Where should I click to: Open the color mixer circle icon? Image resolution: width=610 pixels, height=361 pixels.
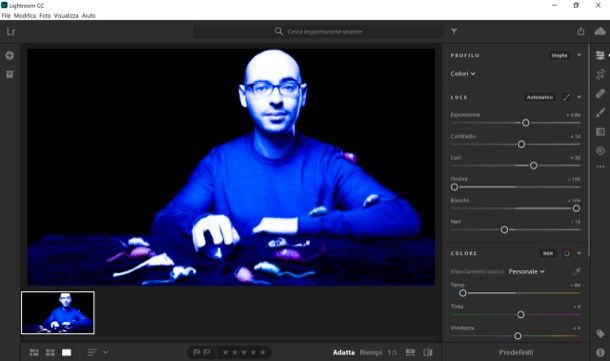(x=566, y=253)
